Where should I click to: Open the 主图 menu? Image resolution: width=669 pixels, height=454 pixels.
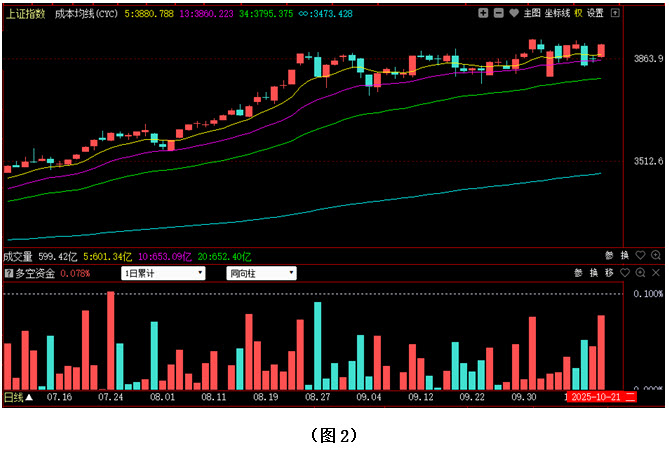pyautogui.click(x=531, y=13)
